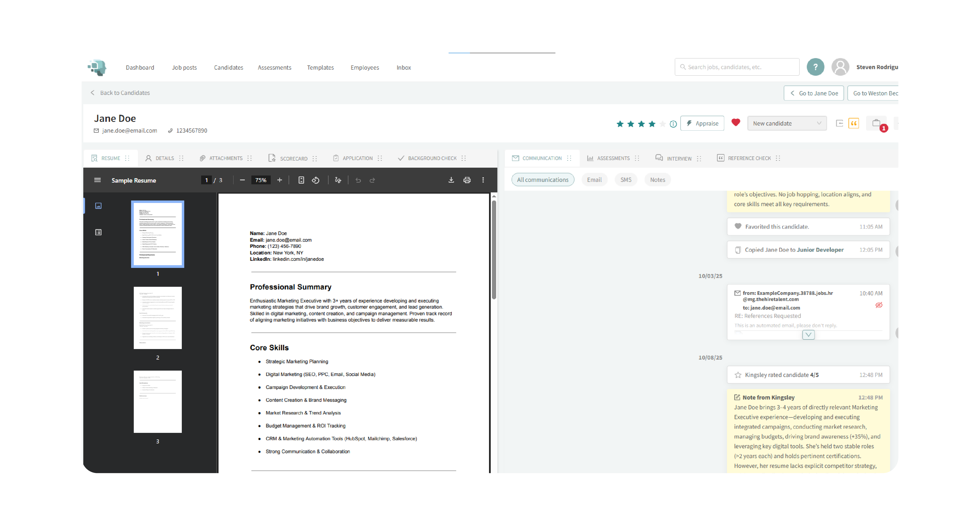980x526 pixels.
Task: Open the document outline view icon
Action: tap(98, 232)
